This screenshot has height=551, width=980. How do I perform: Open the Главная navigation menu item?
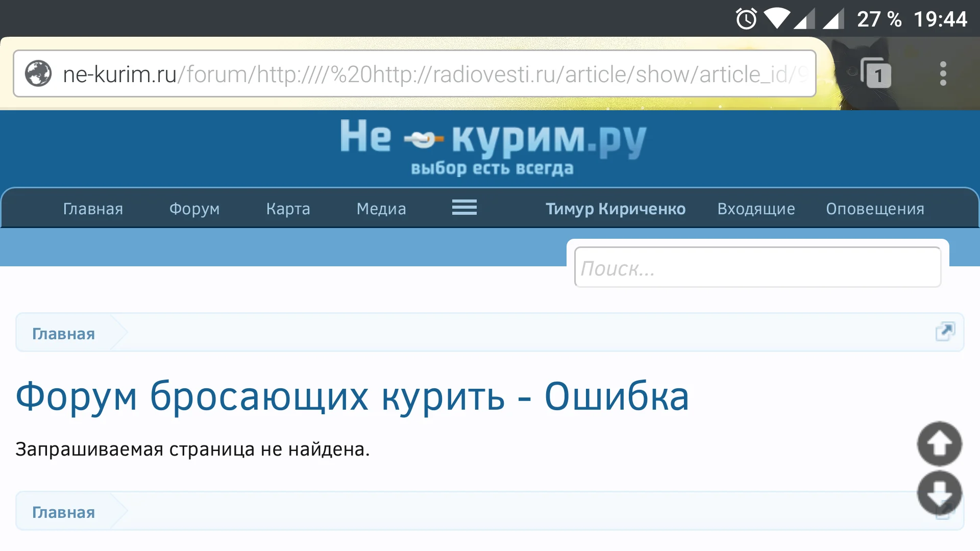click(x=93, y=209)
